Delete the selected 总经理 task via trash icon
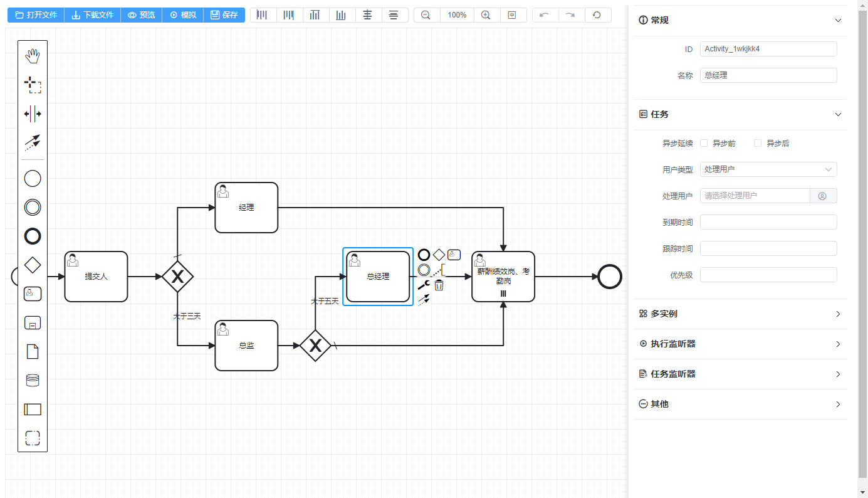Screen dimensions: 868x498 439,285
